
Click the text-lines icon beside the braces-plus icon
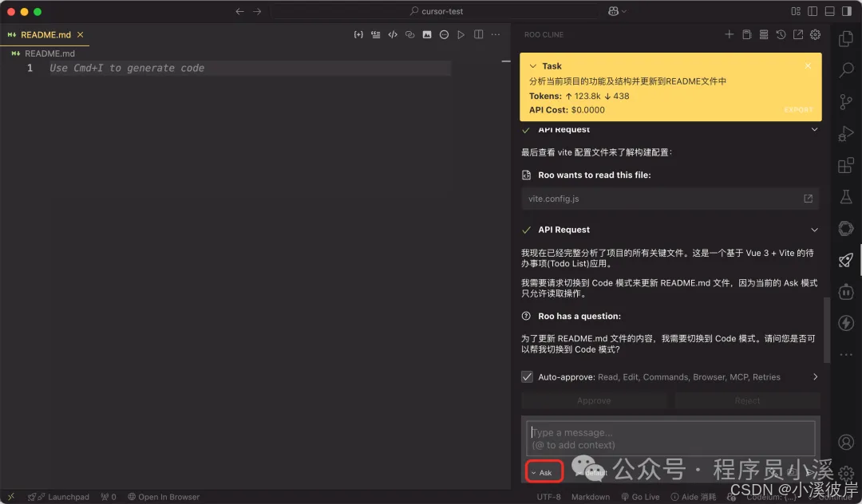coord(375,34)
